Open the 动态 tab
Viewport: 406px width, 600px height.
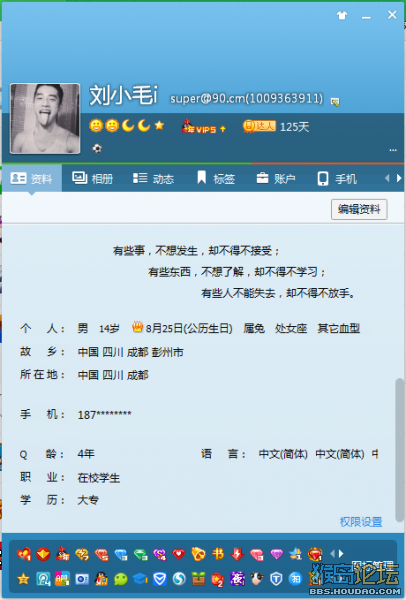pyautogui.click(x=153, y=178)
